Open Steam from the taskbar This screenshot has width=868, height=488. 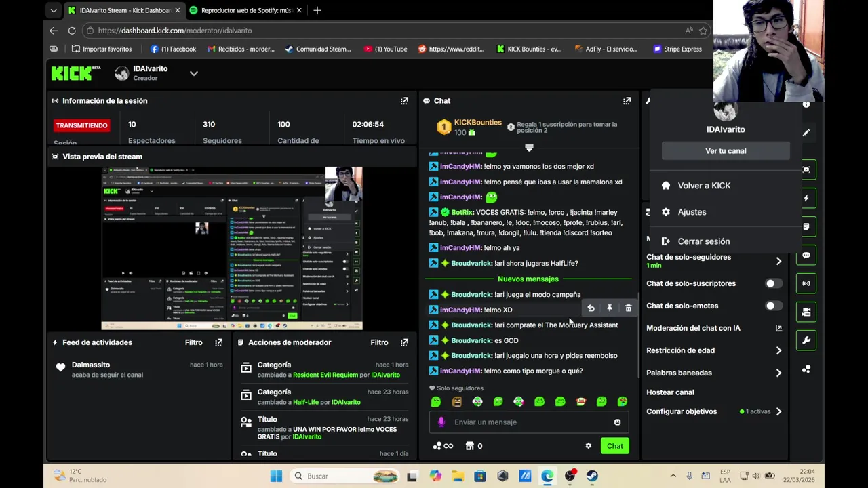pos(592,476)
